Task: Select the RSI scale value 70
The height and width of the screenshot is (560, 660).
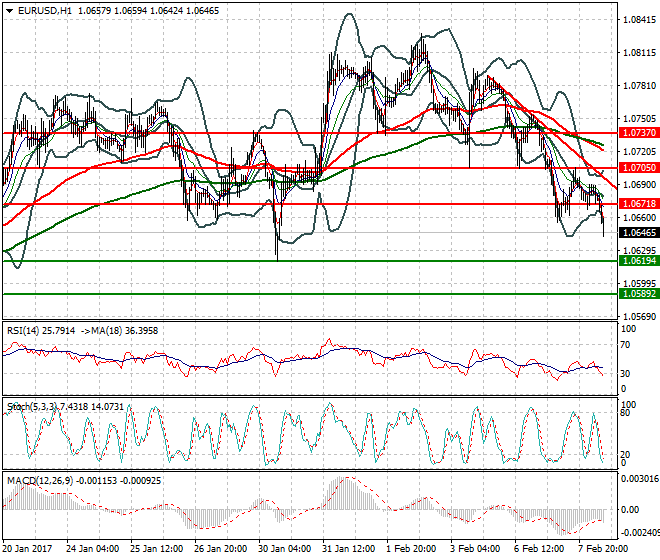Action: coord(625,345)
